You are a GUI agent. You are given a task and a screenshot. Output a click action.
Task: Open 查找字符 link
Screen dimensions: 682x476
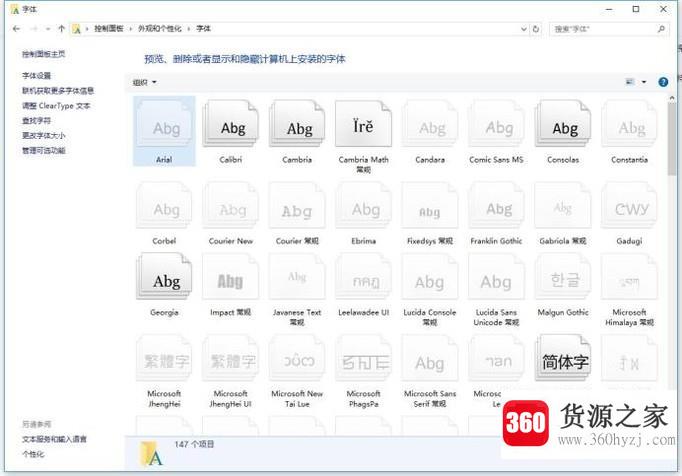pos(37,121)
